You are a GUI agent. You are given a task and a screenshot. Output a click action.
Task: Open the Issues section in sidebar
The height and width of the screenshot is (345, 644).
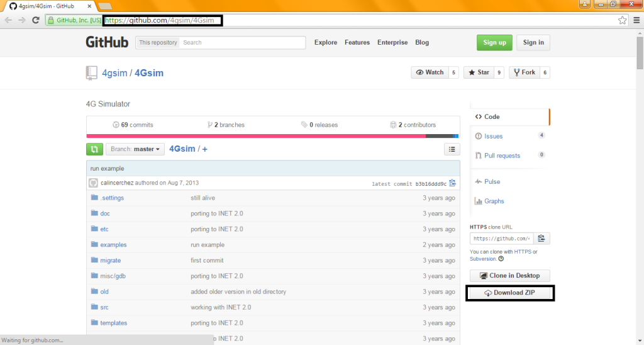coord(493,136)
